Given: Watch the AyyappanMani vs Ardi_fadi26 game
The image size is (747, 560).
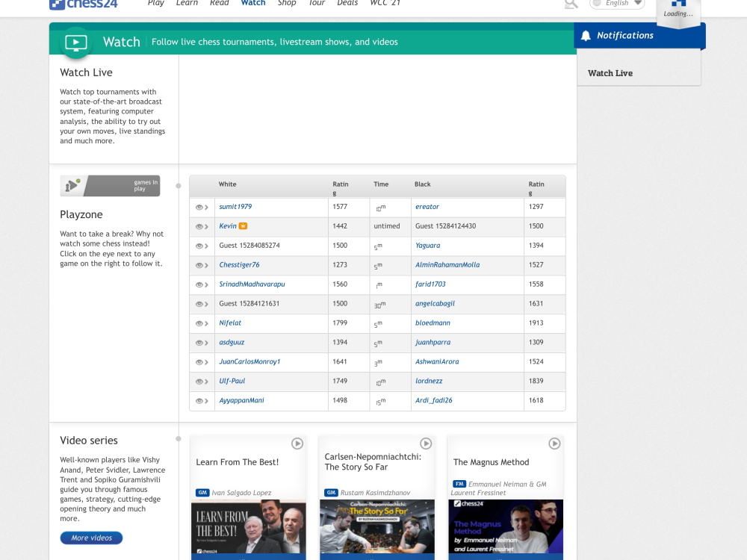Looking at the screenshot, I should (x=202, y=401).
